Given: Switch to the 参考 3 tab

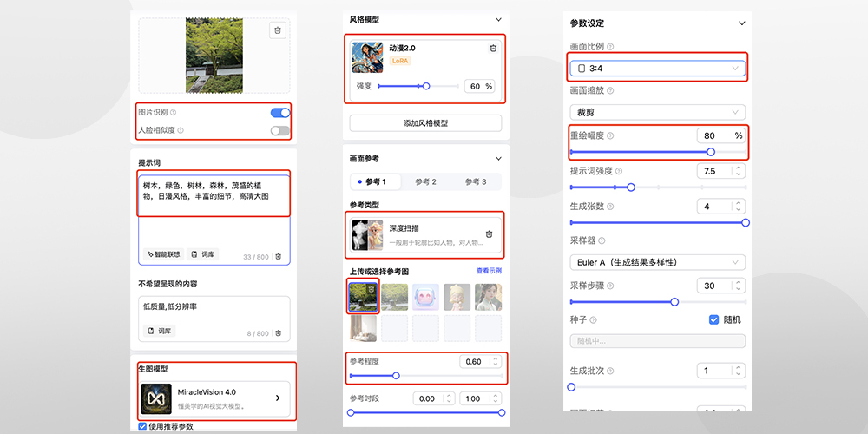Looking at the screenshot, I should pyautogui.click(x=476, y=181).
